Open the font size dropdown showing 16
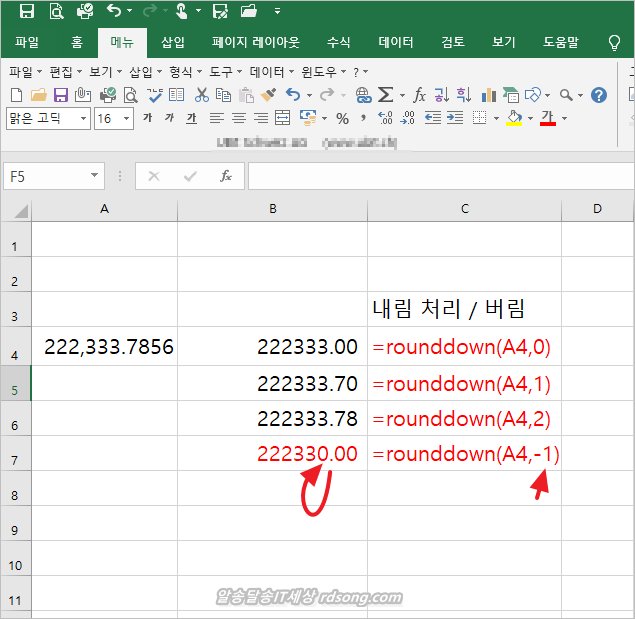The image size is (635, 619). (126, 118)
